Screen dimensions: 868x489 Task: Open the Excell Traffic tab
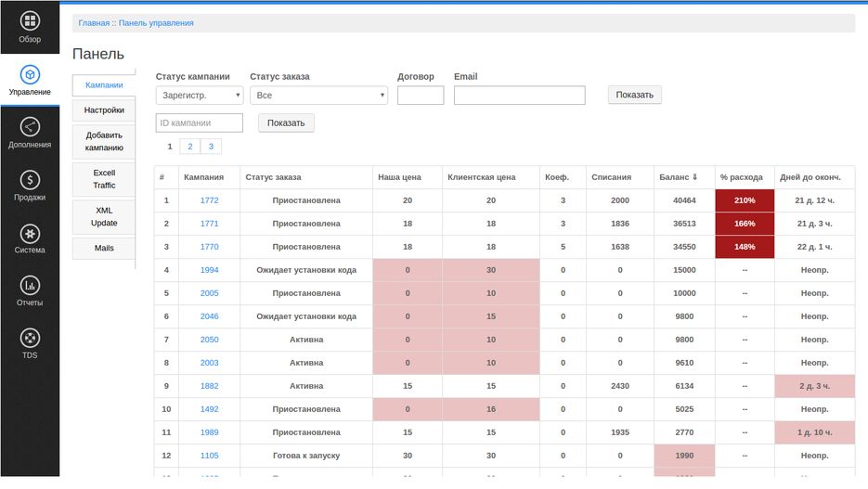pos(104,179)
